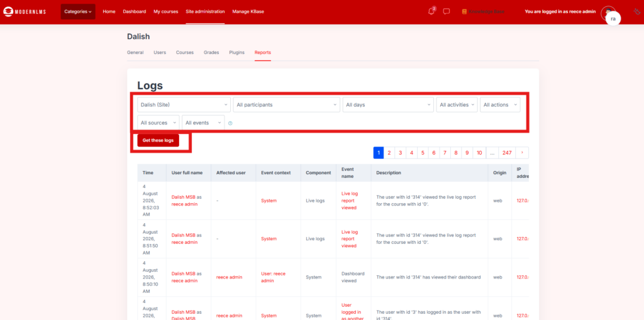Open the All sources dropdown

click(x=158, y=123)
